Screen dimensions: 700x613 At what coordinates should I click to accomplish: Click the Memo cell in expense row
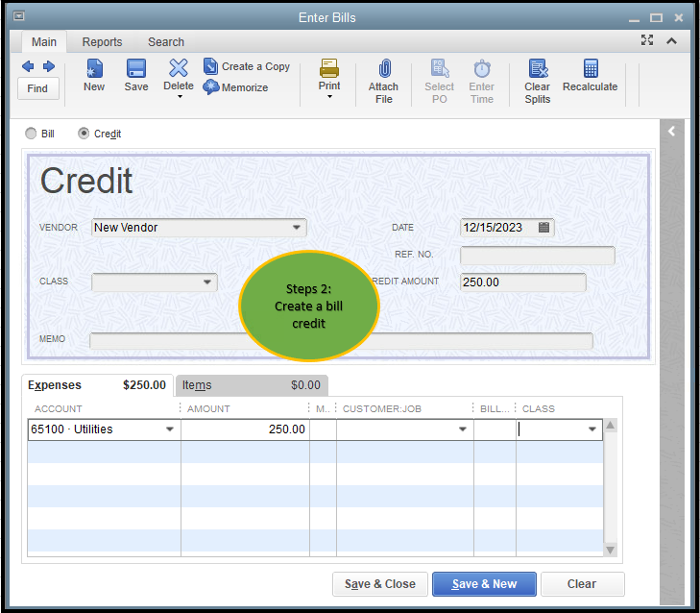coord(323,429)
